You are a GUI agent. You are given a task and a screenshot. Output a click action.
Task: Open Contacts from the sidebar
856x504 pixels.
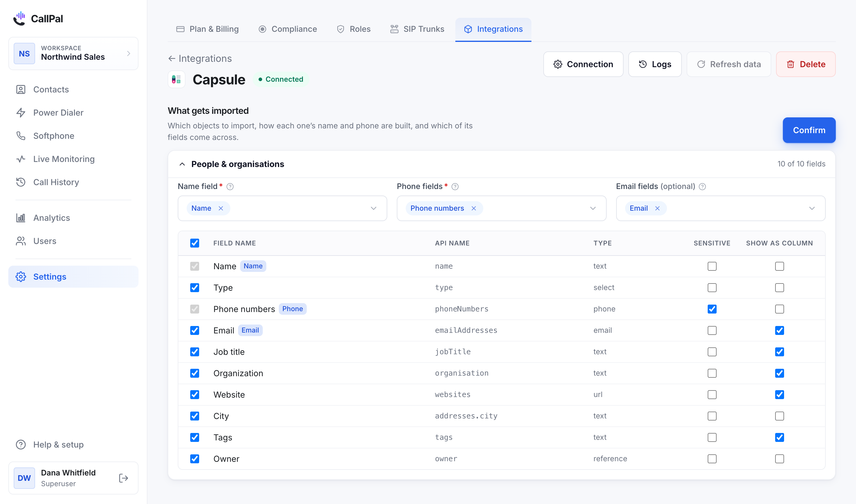(x=73, y=89)
